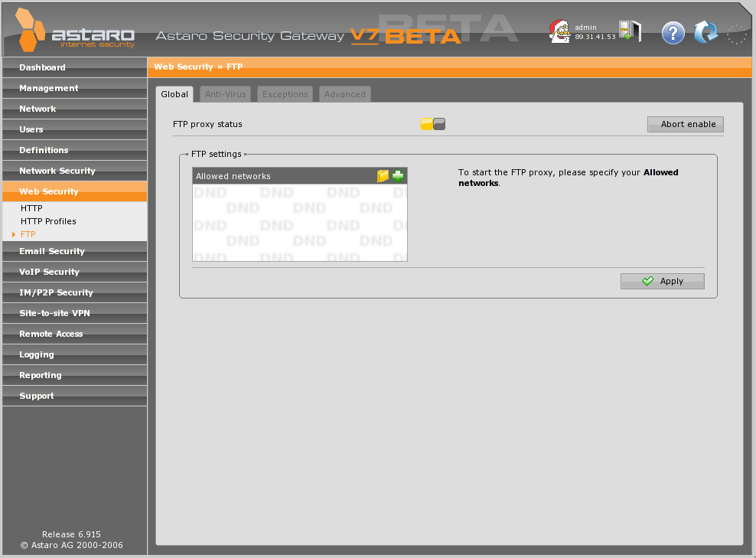Viewport: 756px width, 558px height.
Task: Switch to the Exceptions tab
Action: 285,94
